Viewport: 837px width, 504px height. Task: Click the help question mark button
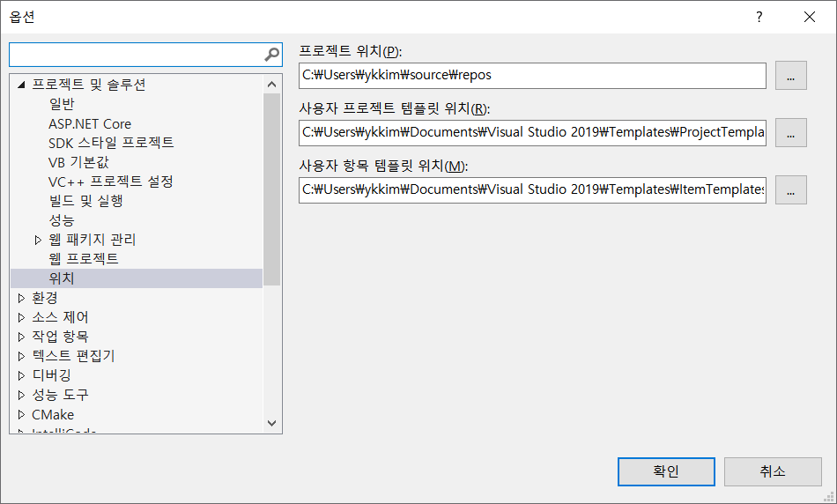[x=759, y=17]
